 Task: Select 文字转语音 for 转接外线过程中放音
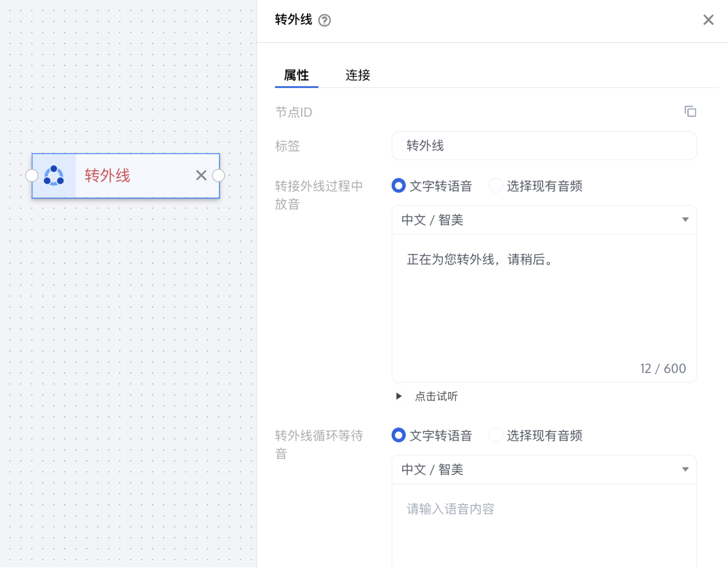coord(399,186)
